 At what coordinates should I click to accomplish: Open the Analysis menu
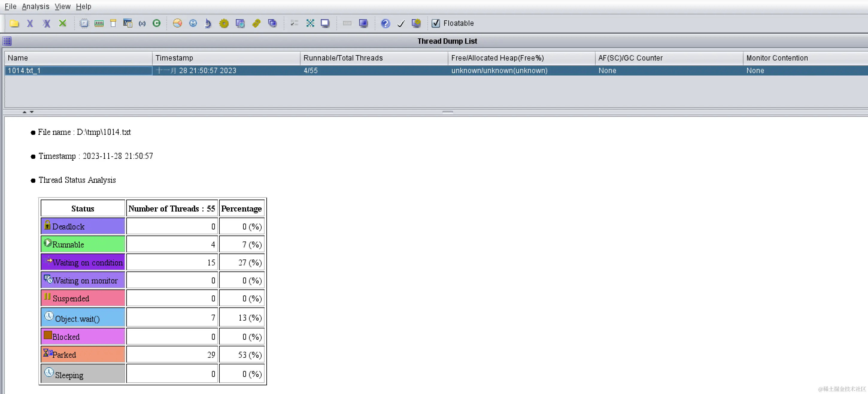[35, 6]
